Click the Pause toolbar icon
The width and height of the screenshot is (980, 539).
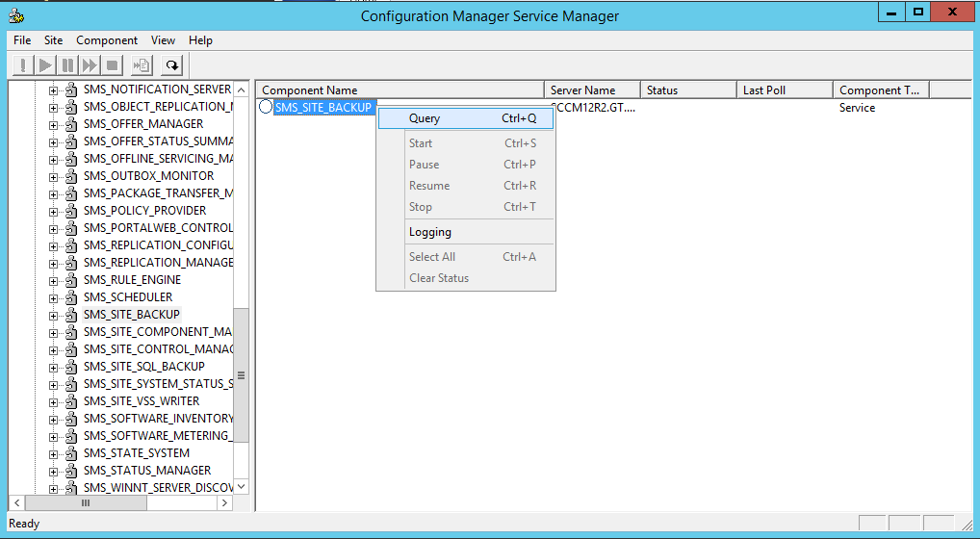click(67, 65)
